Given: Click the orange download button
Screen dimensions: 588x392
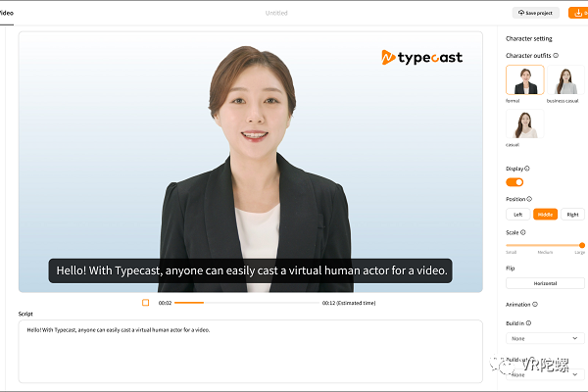Looking at the screenshot, I should (578, 13).
